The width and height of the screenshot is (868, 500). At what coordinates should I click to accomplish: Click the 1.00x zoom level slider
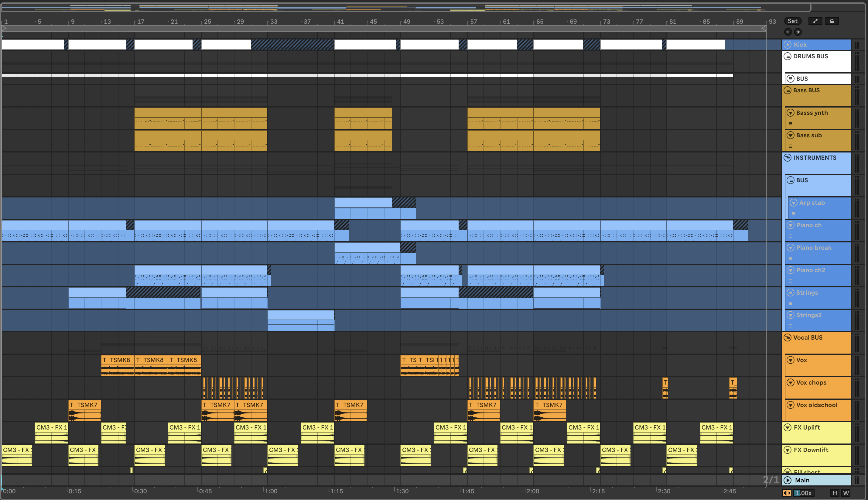coord(803,493)
